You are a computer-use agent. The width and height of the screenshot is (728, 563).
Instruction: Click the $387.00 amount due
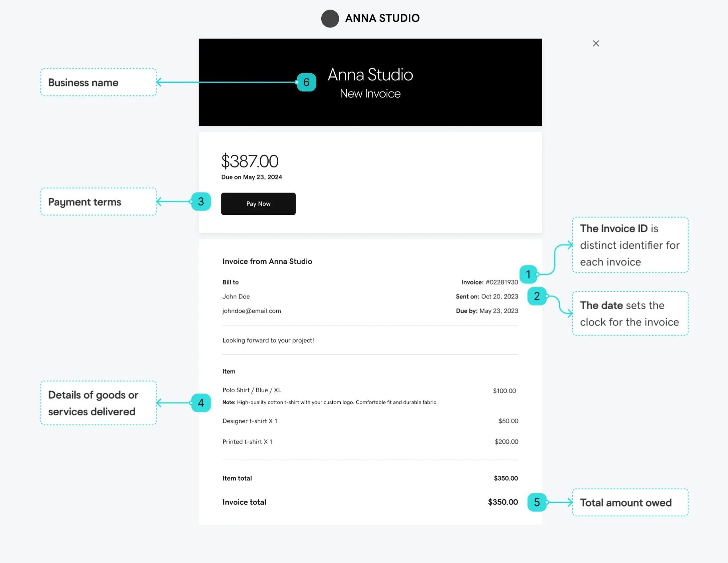pos(250,161)
